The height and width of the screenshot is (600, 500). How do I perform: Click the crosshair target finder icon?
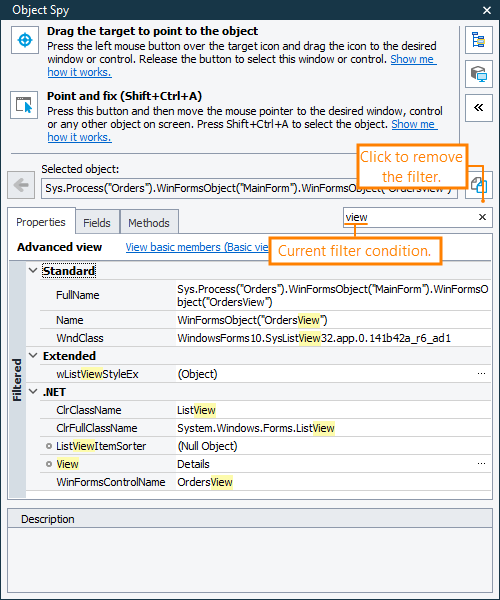pos(25,40)
